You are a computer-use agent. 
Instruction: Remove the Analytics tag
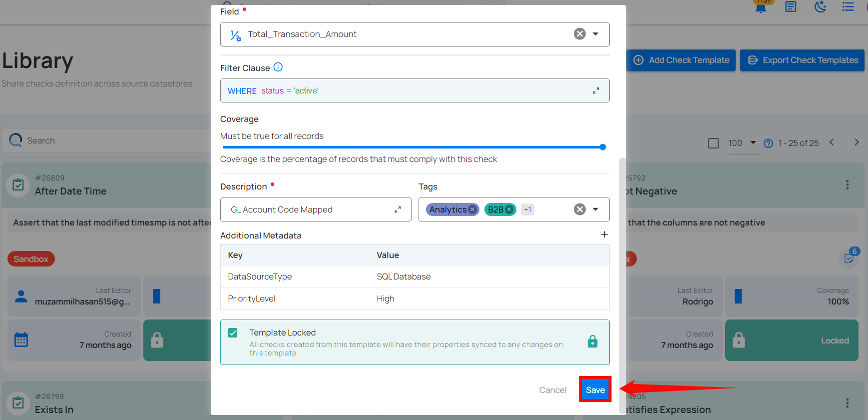(472, 209)
